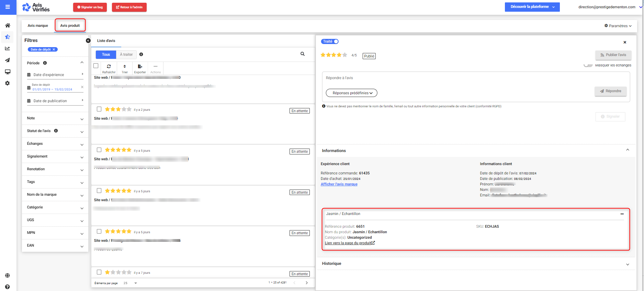Open the settings gear in sidebar
This screenshot has width=644, height=291.
[x=8, y=83]
